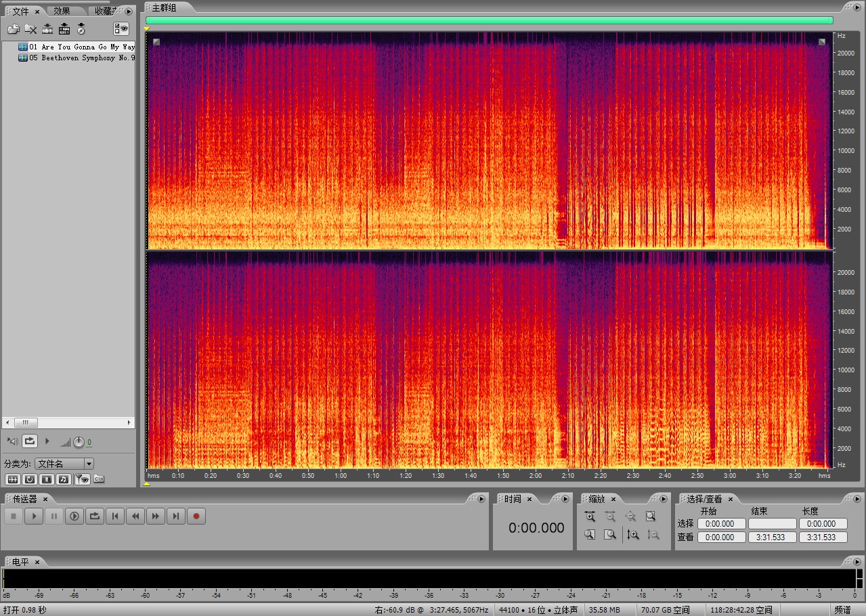Toggle the show video files filter
Screen dimensions: 866x616
coord(47,479)
